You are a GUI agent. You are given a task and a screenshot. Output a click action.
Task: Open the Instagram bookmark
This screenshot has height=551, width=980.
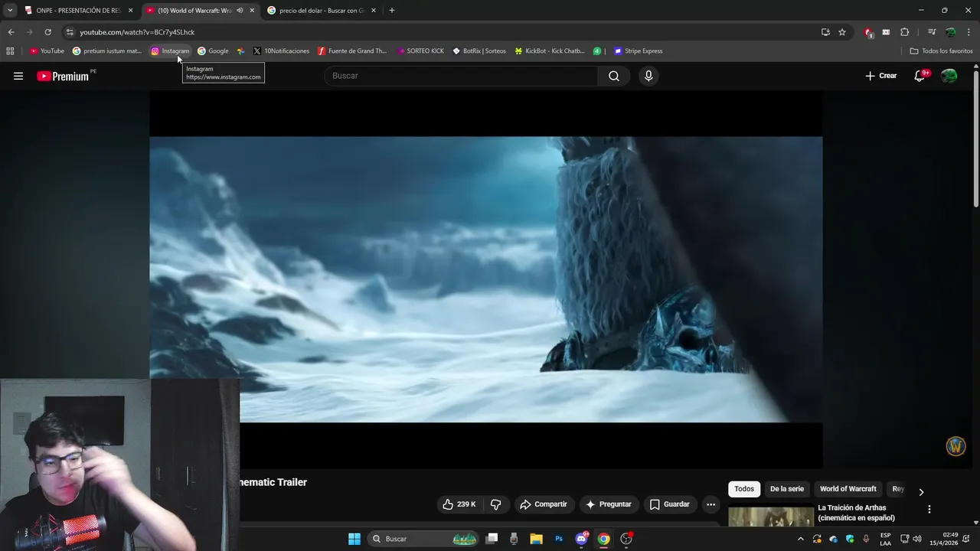pyautogui.click(x=170, y=51)
